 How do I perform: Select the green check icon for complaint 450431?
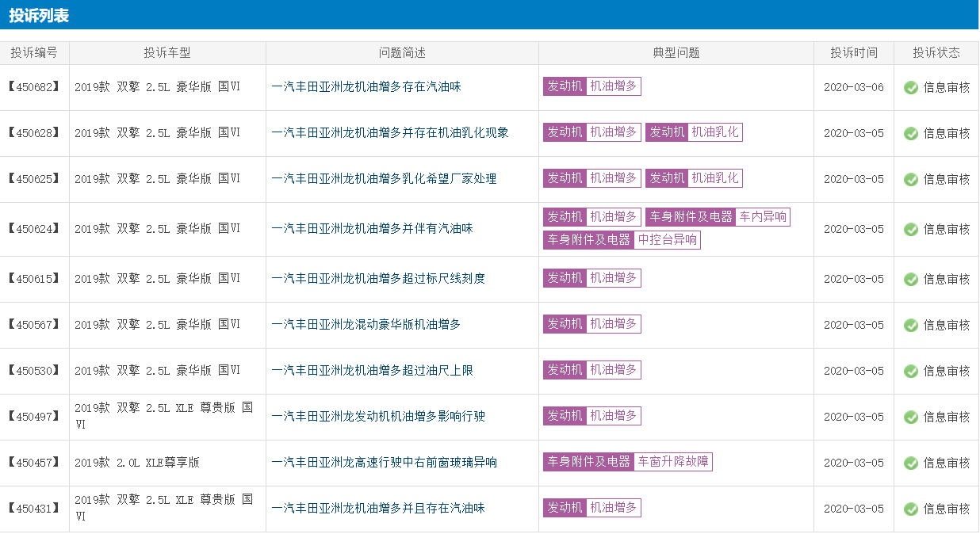point(911,509)
